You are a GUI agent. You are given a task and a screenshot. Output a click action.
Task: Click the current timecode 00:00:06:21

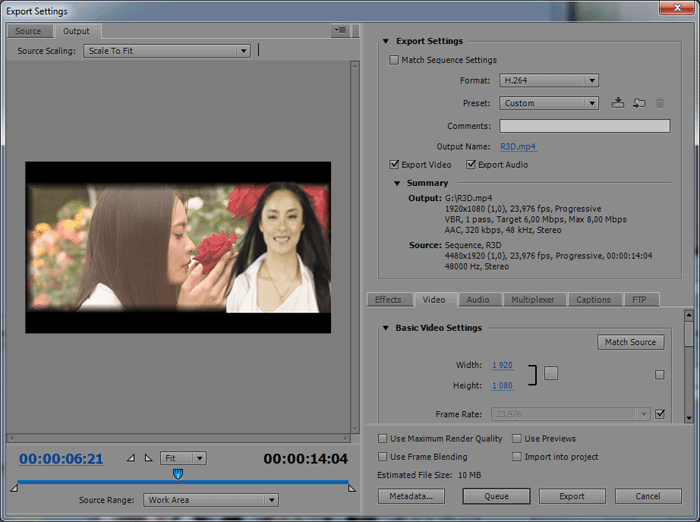click(x=61, y=459)
